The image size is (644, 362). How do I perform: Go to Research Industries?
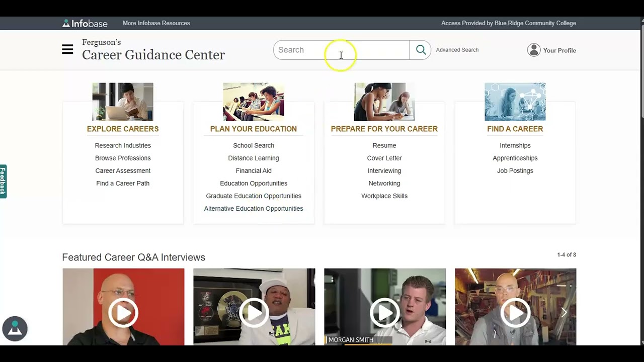123,145
